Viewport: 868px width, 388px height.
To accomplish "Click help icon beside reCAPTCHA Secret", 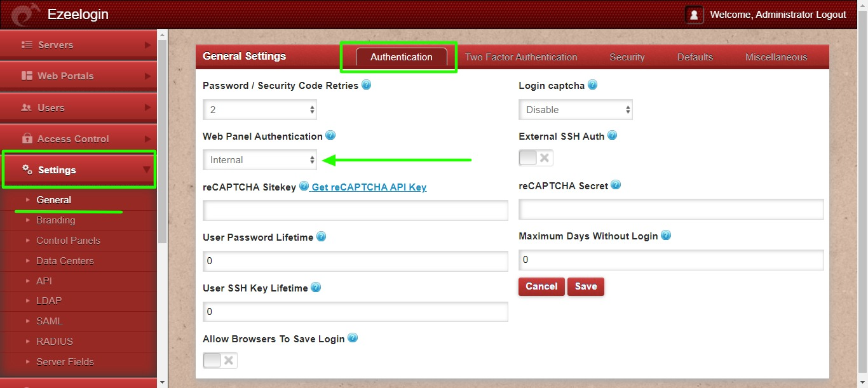I will click(x=616, y=185).
